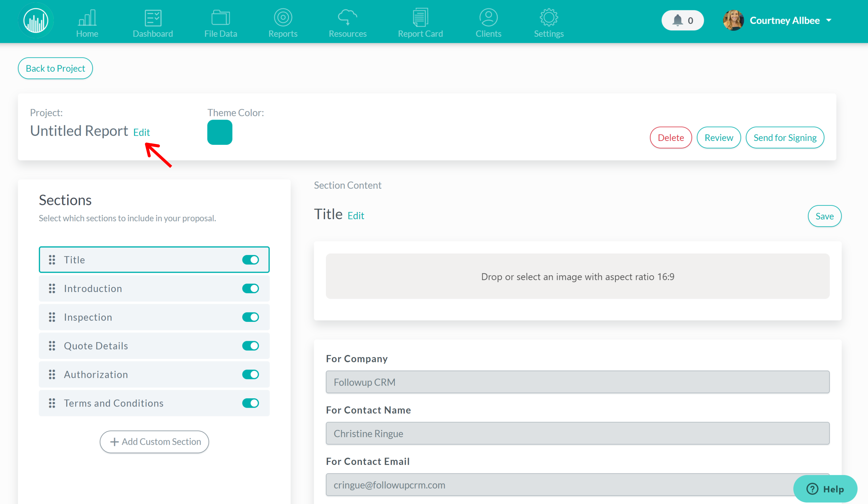Expand the Authorization section

[x=96, y=374]
